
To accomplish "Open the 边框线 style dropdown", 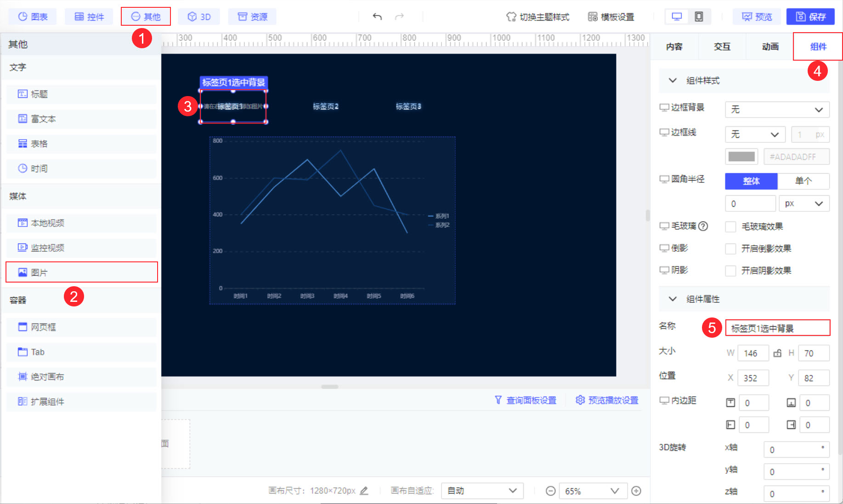I will point(755,134).
